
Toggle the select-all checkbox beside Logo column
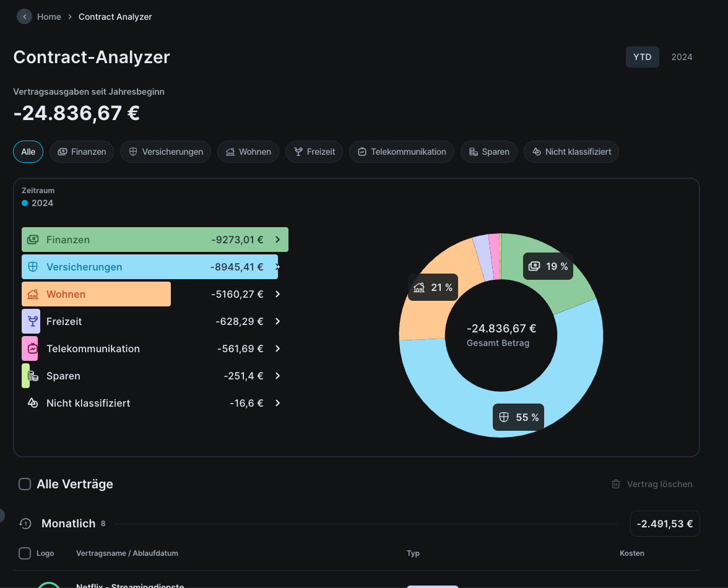(x=25, y=553)
